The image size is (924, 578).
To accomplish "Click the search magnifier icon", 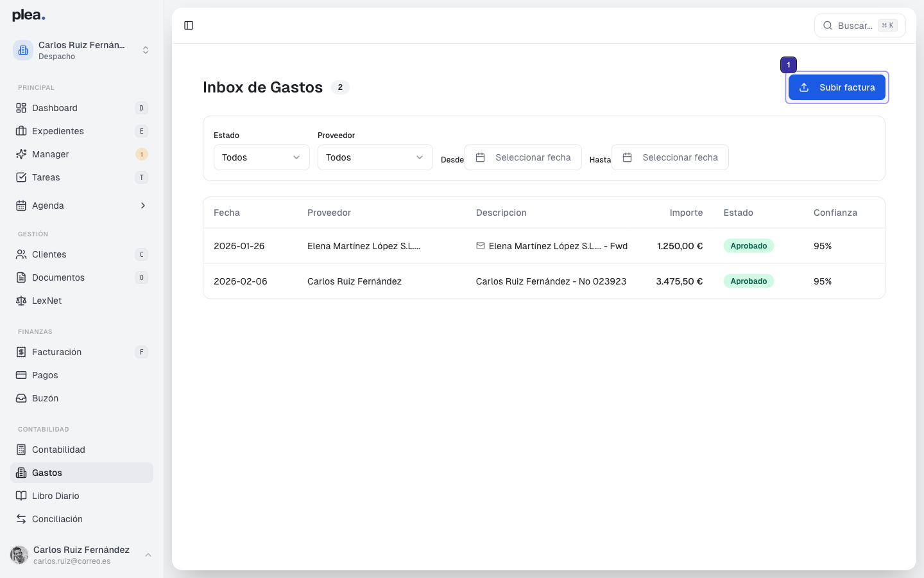I will (828, 26).
